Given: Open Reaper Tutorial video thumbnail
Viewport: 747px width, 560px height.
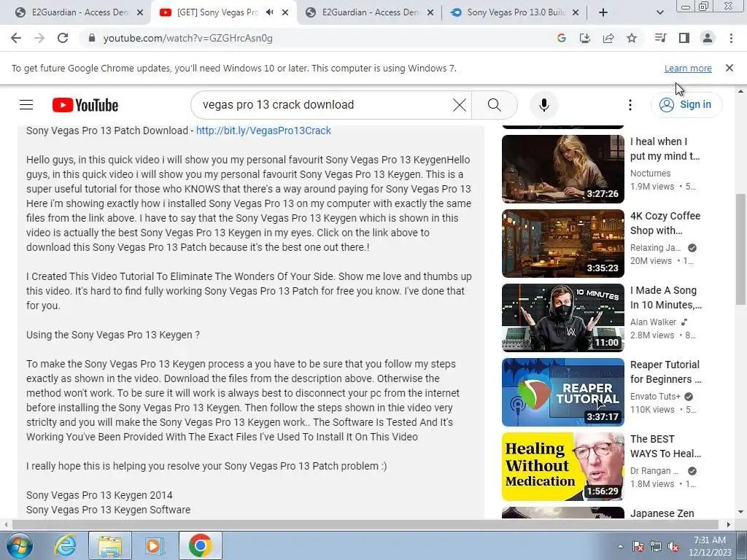Looking at the screenshot, I should pos(562,392).
